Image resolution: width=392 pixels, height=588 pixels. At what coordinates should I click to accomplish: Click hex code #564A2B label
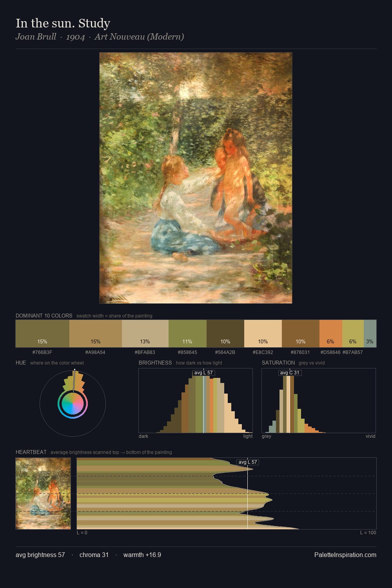[225, 352]
